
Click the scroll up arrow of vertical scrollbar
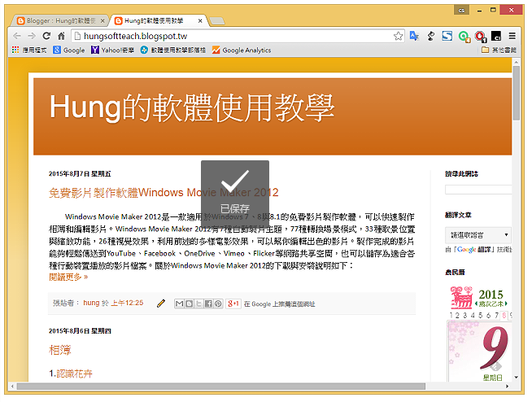pos(517,62)
